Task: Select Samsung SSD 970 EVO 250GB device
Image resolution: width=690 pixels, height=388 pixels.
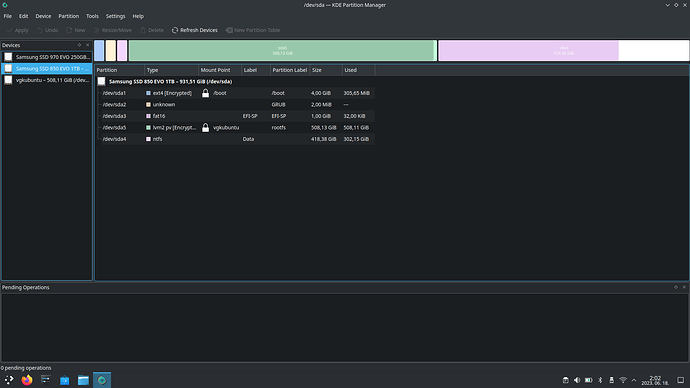Action: pos(47,57)
